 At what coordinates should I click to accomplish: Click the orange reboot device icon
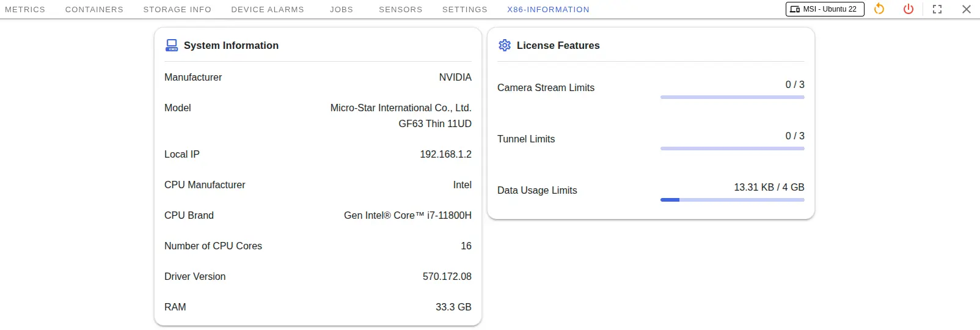879,9
